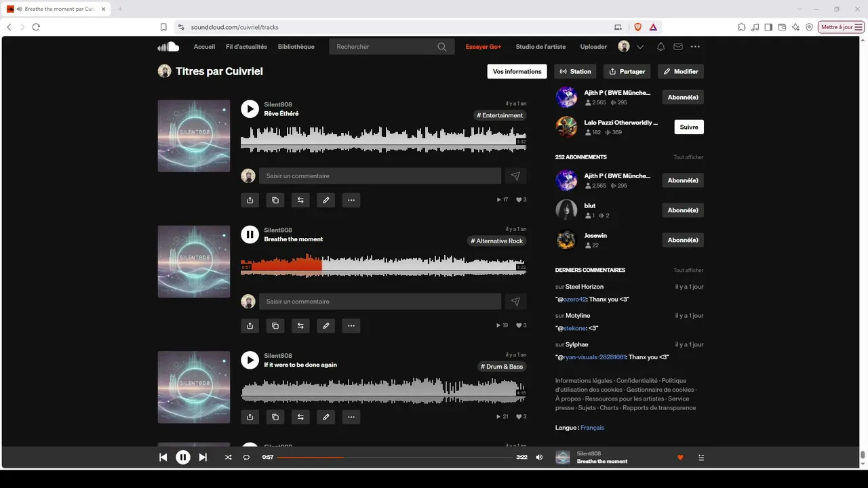Expand the profile avatar dropdown chevron
The image size is (868, 488).
640,47
